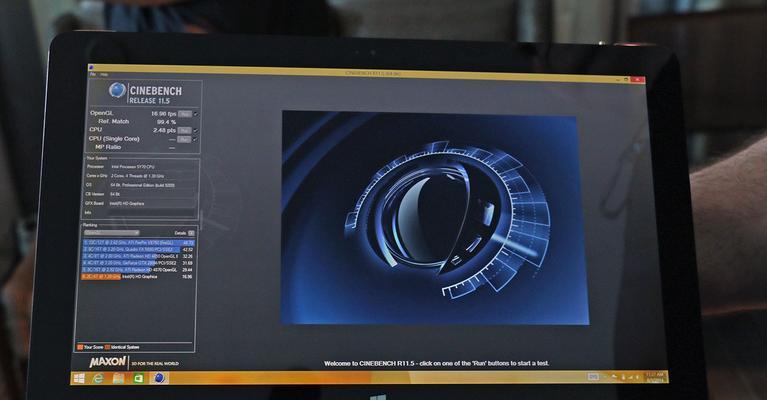767x400 pixels.
Task: Select the top ranking entry in the list
Action: click(138, 243)
